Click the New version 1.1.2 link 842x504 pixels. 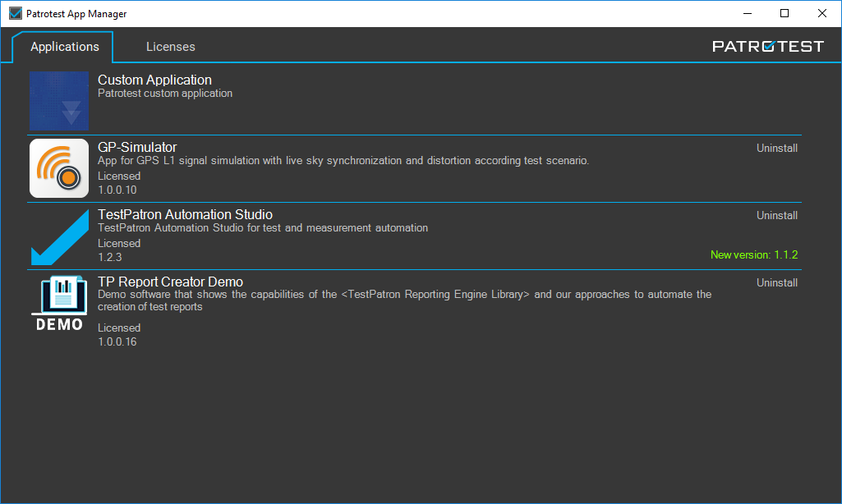[753, 255]
